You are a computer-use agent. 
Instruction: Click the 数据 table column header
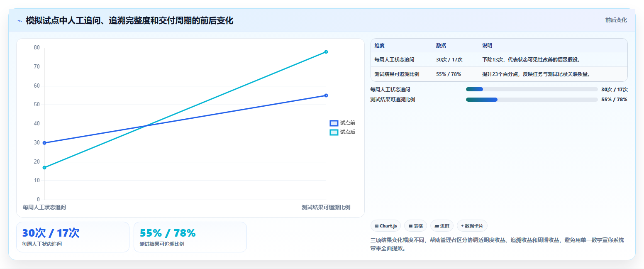tap(441, 46)
